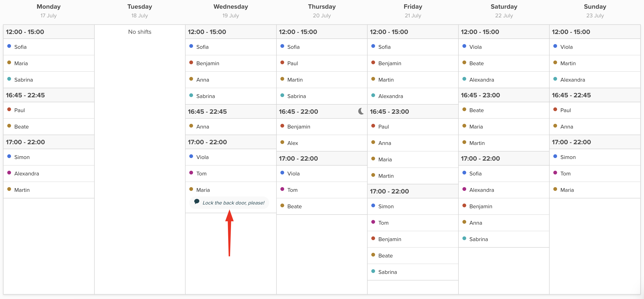Select the Monday 17 July header
The height and width of the screenshot is (299, 644).
pos(48,11)
